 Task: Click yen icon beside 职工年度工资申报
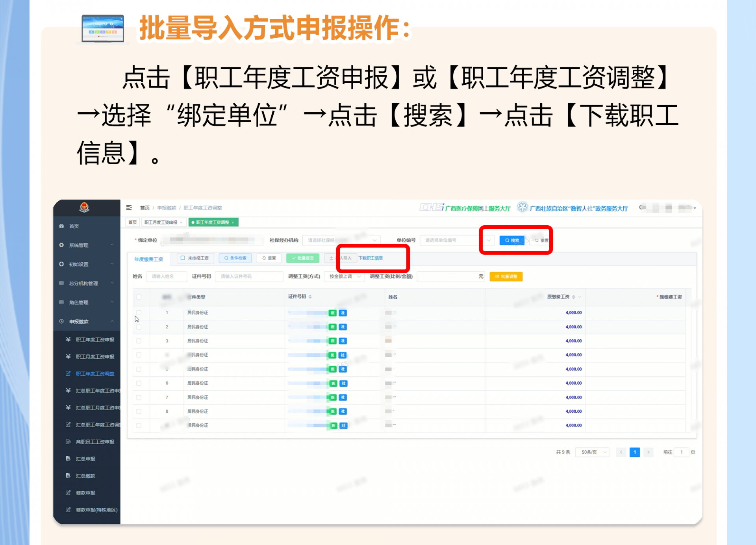(x=68, y=339)
